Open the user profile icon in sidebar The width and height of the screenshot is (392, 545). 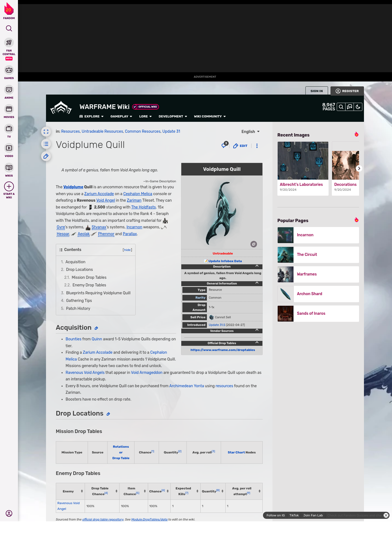pos(9,513)
